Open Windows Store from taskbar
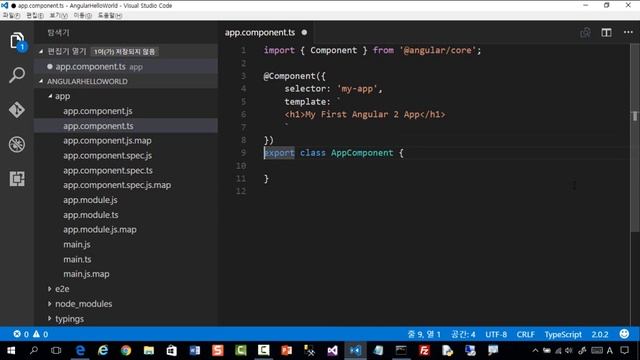640x360 pixels. click(172, 351)
